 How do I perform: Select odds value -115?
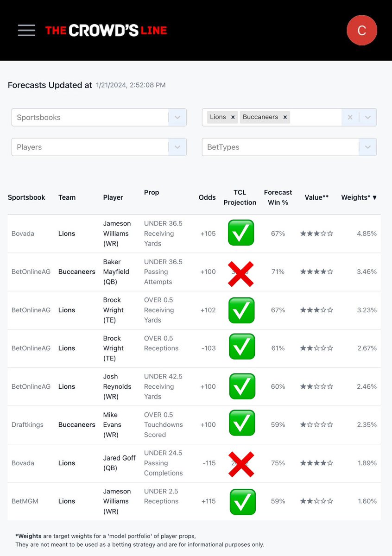pos(209,463)
